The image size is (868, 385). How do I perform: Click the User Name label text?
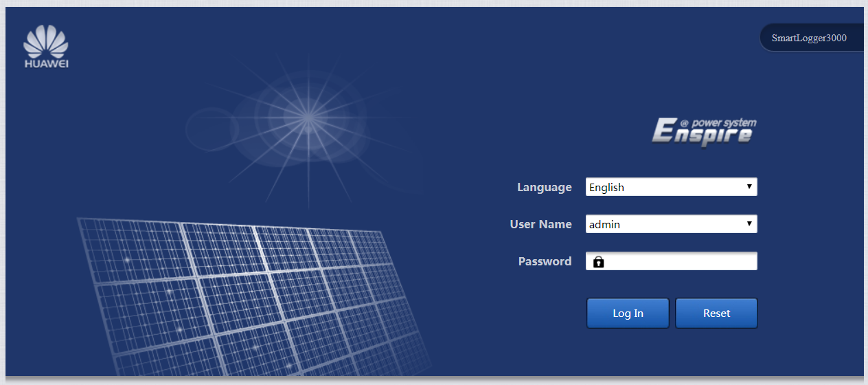point(540,224)
